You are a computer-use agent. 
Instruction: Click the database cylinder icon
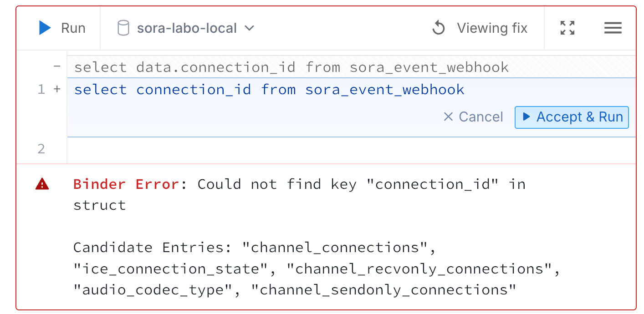point(123,28)
